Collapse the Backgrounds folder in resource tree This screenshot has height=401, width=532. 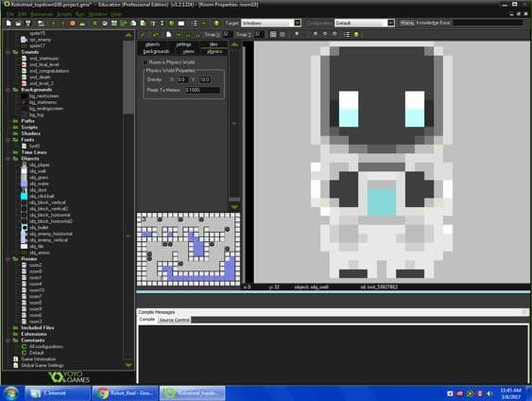pyautogui.click(x=8, y=90)
